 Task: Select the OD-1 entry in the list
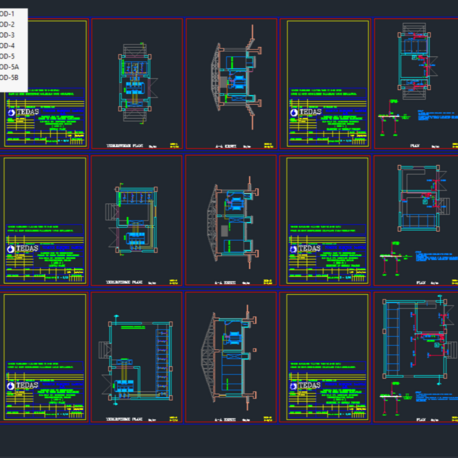(x=7, y=14)
